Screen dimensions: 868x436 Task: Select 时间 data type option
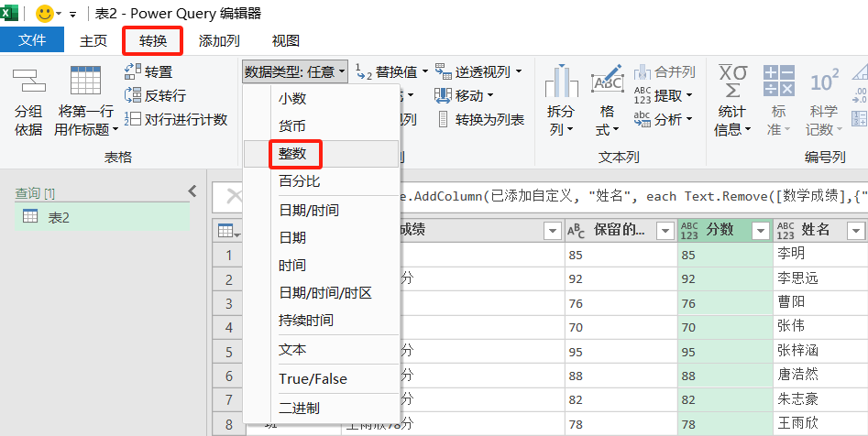(321, 266)
